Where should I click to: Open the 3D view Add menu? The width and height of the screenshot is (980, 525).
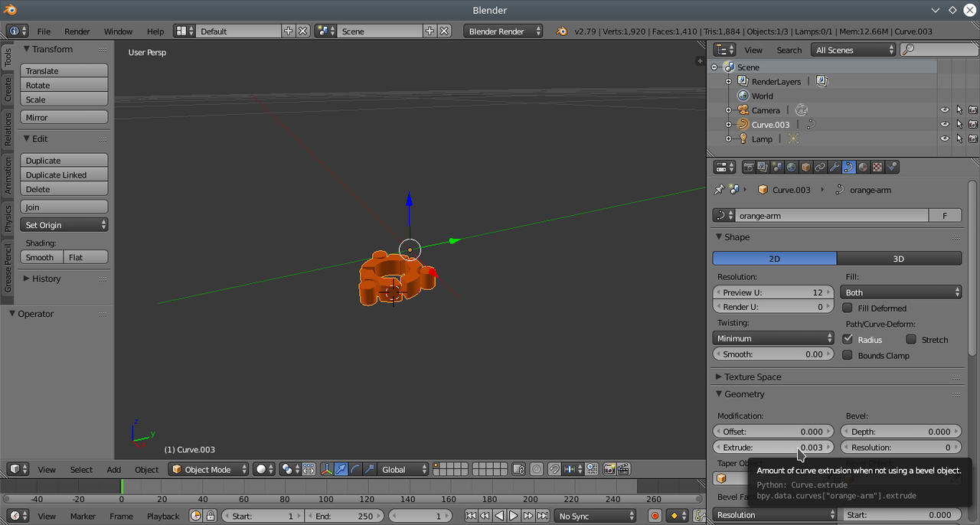click(114, 470)
